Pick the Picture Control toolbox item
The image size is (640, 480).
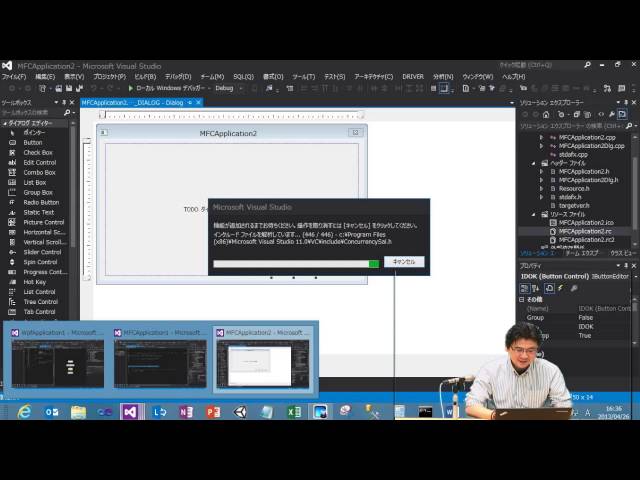click(44, 222)
